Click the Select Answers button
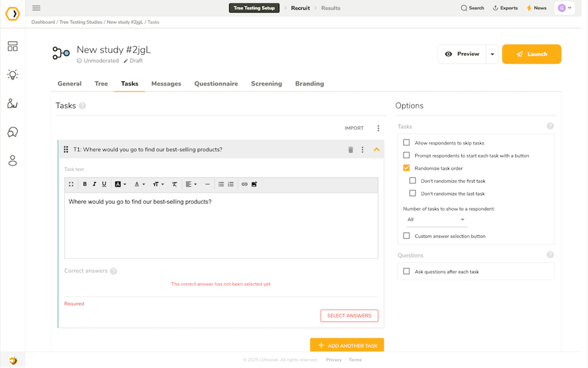 [349, 315]
